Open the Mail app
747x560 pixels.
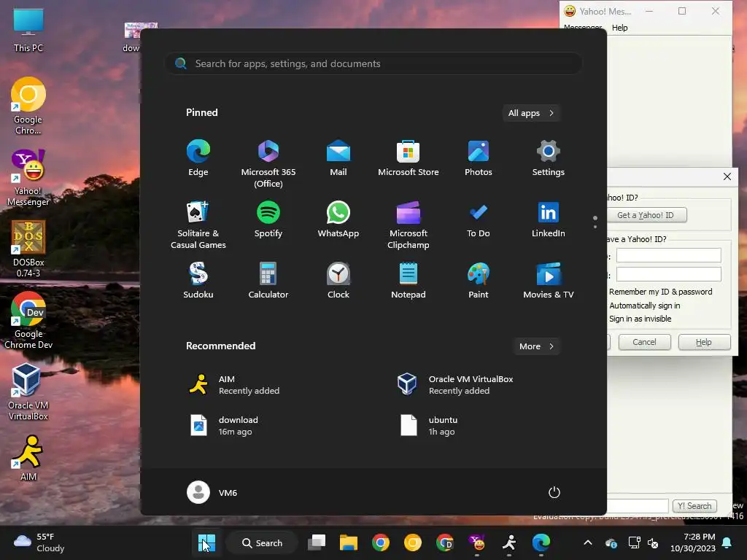click(x=338, y=158)
